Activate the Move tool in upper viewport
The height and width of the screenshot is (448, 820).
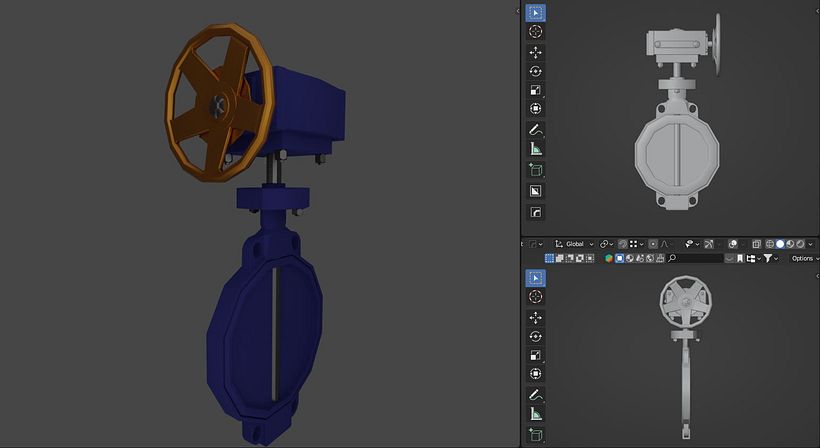pyautogui.click(x=535, y=52)
